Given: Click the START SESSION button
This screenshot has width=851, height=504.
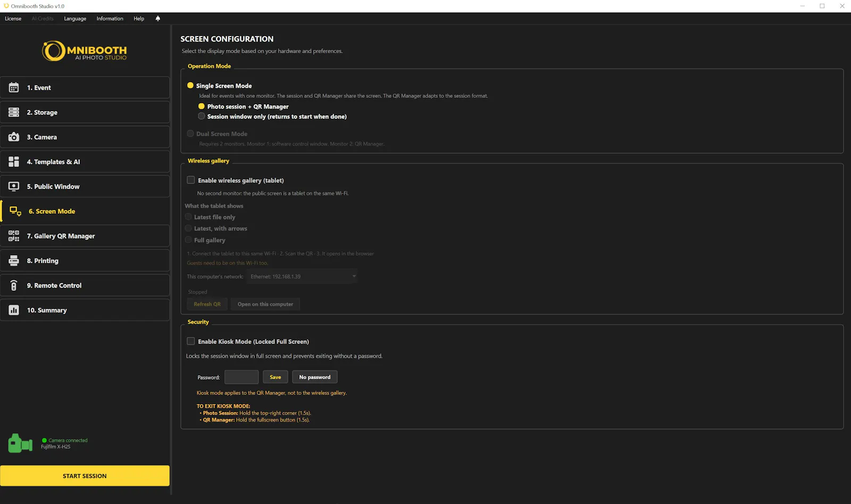Looking at the screenshot, I should 85,476.
